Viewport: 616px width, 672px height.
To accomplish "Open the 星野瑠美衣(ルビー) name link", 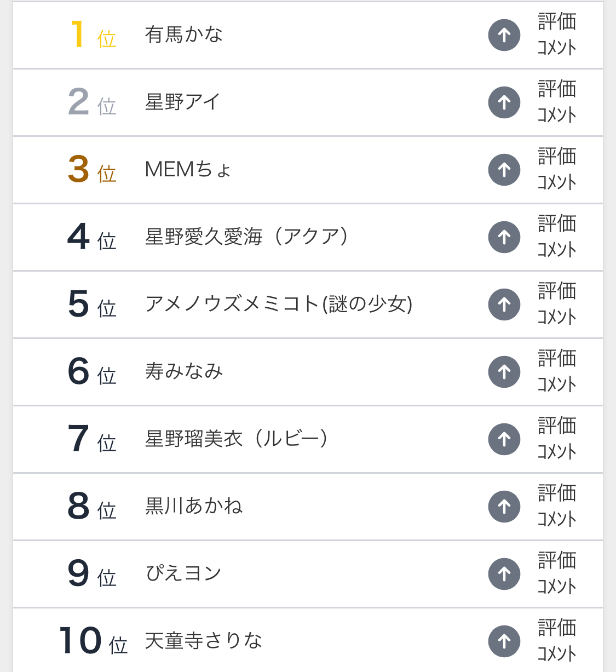I will point(236,439).
